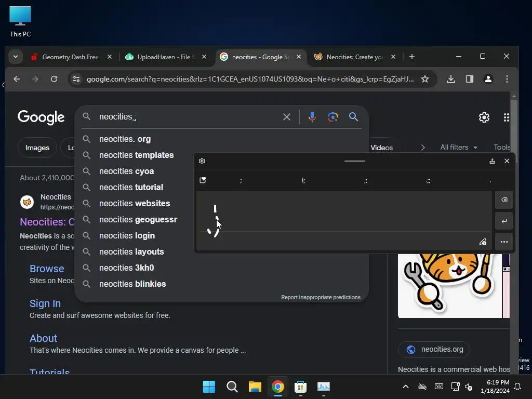Toggle Chrome side panel
The height and width of the screenshot is (399, 532).
pos(470,79)
